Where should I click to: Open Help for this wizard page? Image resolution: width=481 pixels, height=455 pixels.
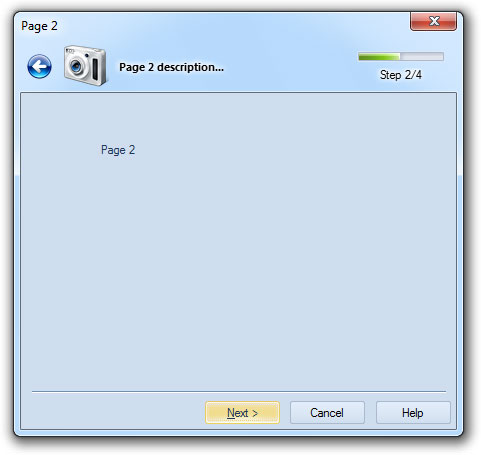[413, 413]
